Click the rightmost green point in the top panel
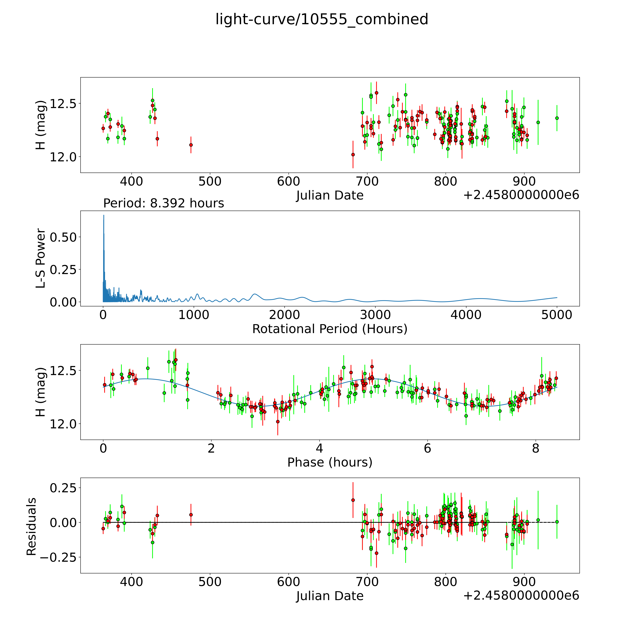The width and height of the screenshot is (644, 644). click(557, 118)
